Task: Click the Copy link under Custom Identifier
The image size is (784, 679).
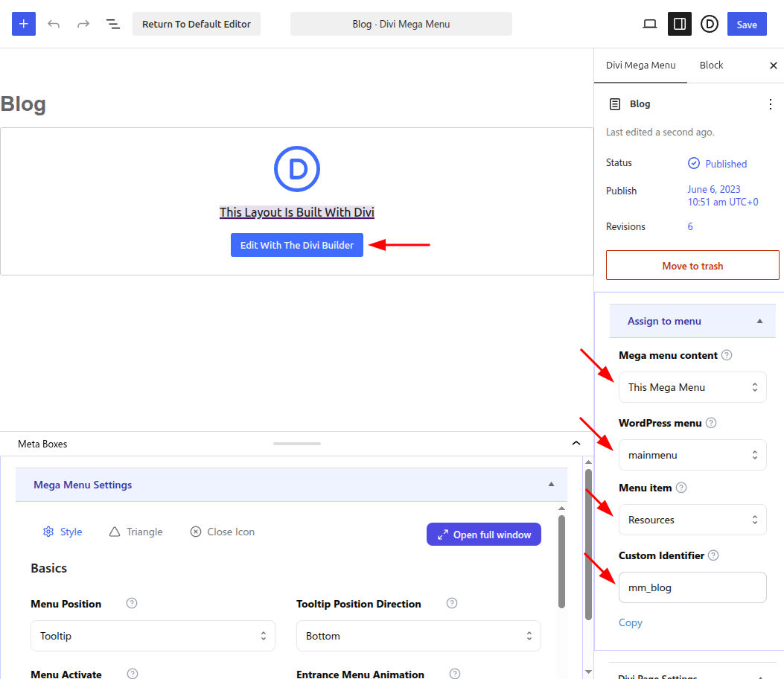Action: tap(630, 622)
